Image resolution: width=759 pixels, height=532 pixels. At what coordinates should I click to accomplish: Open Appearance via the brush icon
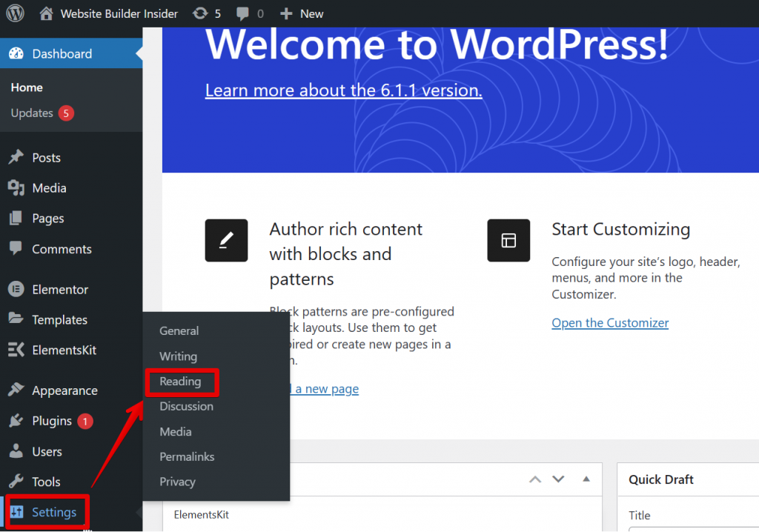click(16, 390)
